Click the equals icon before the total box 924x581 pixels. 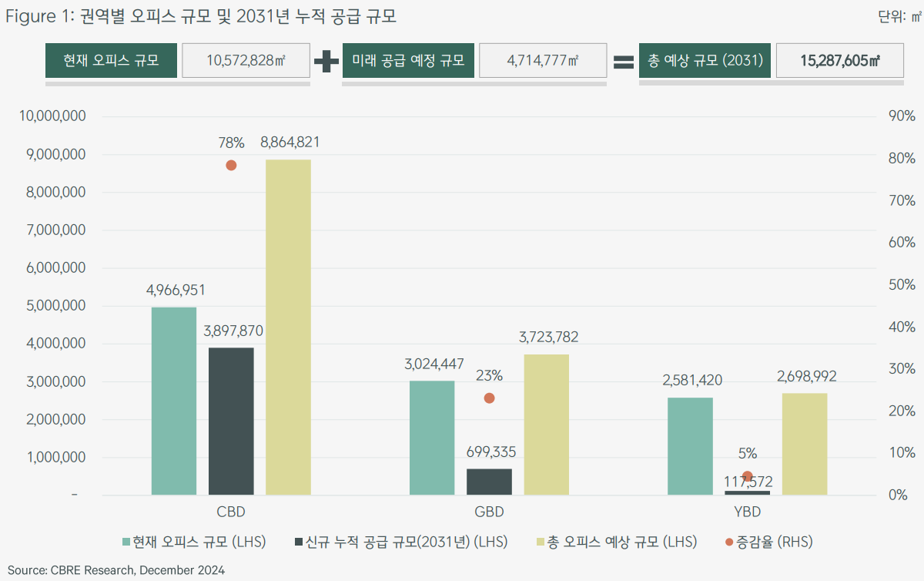point(624,59)
